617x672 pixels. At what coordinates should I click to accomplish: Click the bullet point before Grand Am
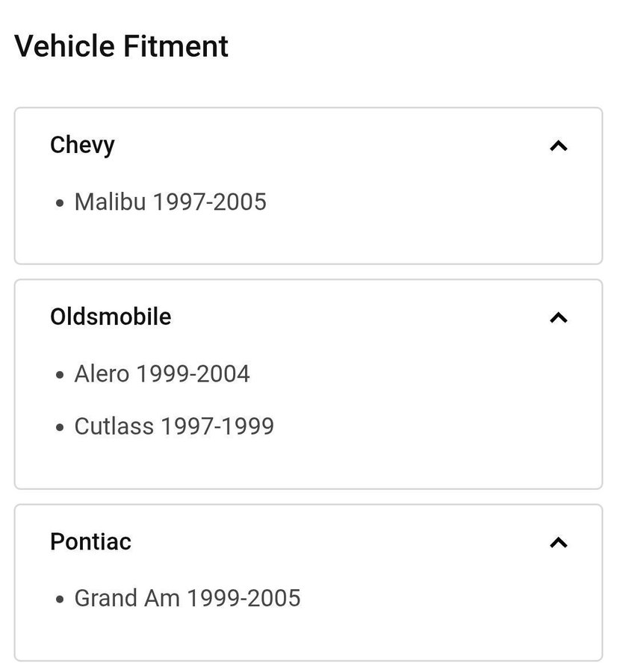60,600
